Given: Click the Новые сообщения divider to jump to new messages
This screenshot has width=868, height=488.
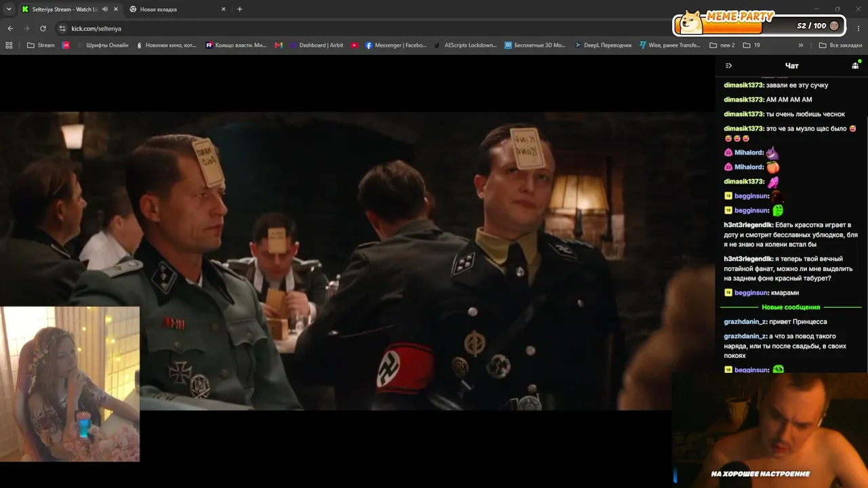Looking at the screenshot, I should pyautogui.click(x=791, y=307).
